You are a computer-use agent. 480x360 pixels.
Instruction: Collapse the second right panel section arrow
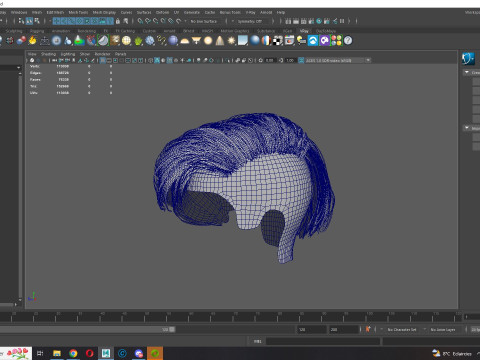pyautogui.click(x=467, y=128)
